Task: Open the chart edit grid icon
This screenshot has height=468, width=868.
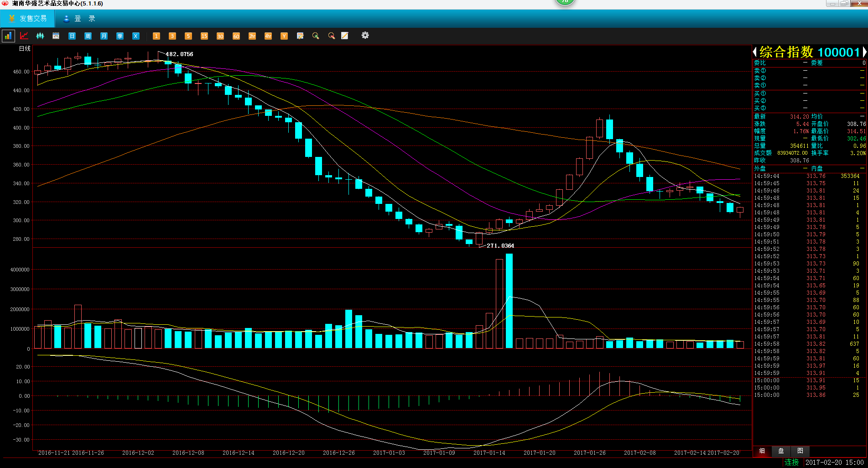Action: [300, 36]
